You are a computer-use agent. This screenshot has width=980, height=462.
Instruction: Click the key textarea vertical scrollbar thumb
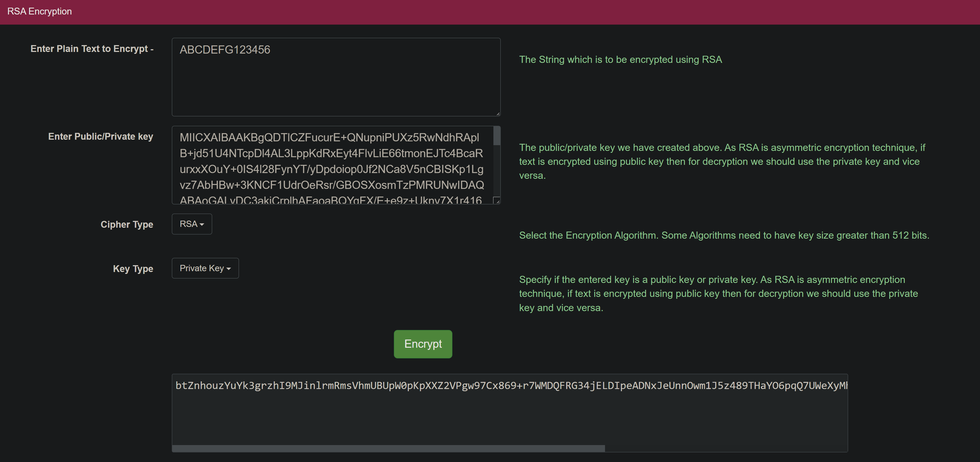[496, 136]
